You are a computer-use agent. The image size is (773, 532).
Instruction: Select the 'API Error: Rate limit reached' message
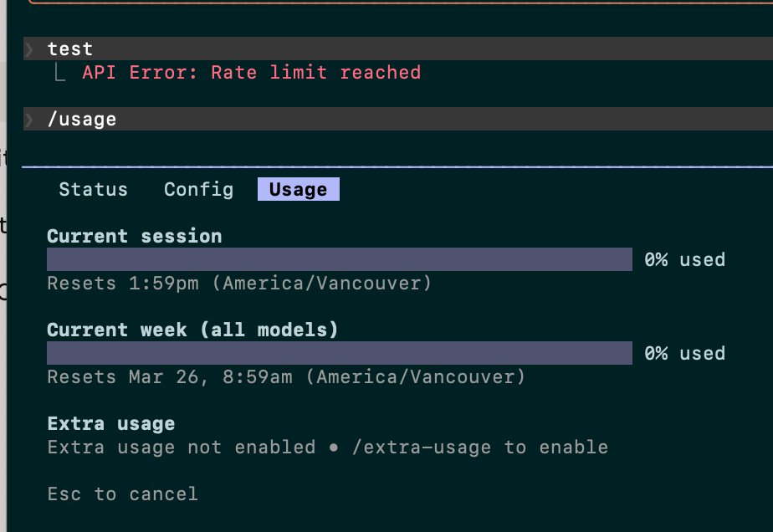pos(252,73)
